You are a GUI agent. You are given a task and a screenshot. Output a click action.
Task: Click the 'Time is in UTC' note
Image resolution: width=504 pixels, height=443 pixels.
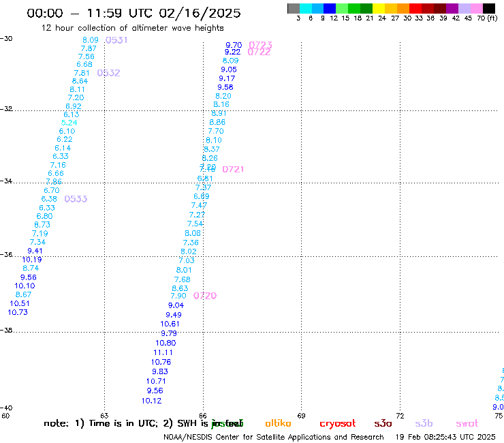click(x=123, y=423)
